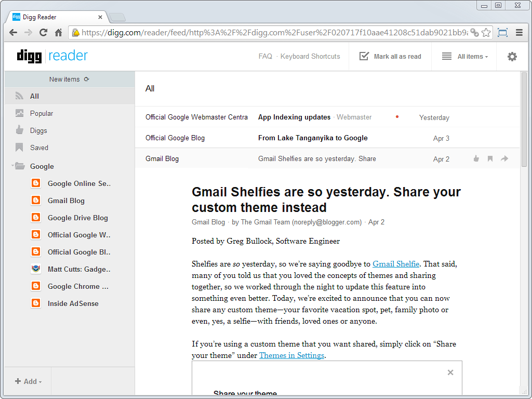Open the Matt Cutts: Gadge.. feed
This screenshot has height=399, width=532.
(x=79, y=269)
